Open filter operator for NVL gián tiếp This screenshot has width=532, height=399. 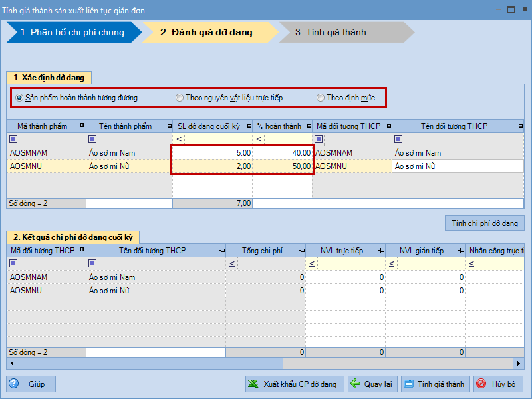click(392, 263)
